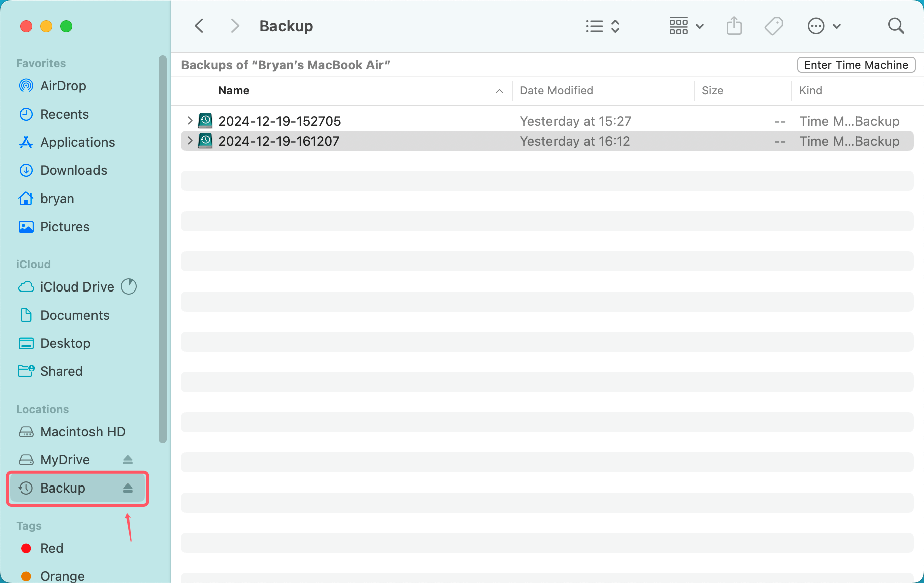Image resolution: width=924 pixels, height=583 pixels.
Task: Select the Date Modified column header
Action: click(x=556, y=91)
